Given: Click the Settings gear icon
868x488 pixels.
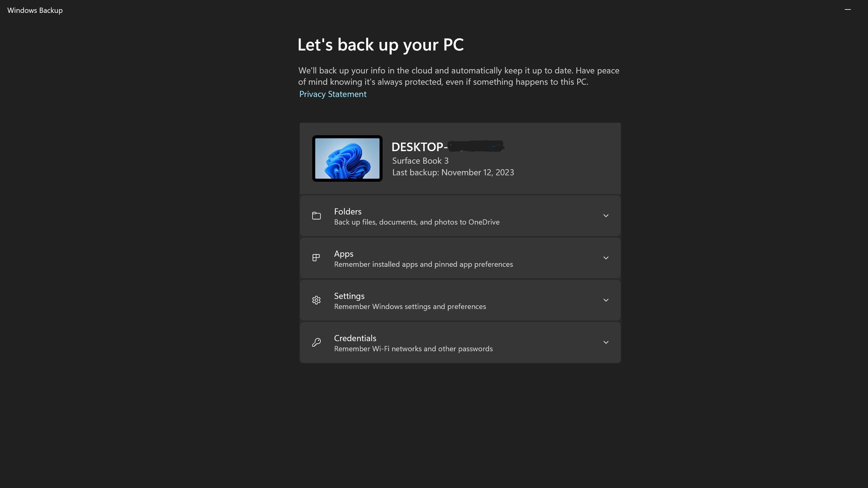Looking at the screenshot, I should [x=316, y=300].
